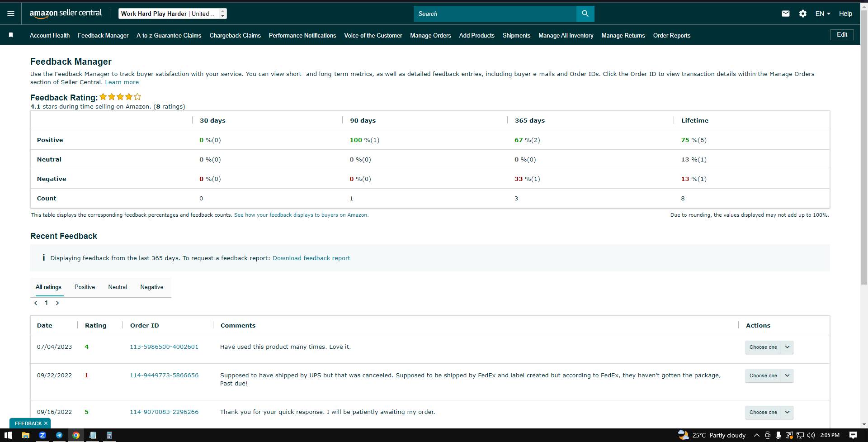Screen dimensions: 868x442
Task: Select the Positive feedback tab
Action: pyautogui.click(x=85, y=287)
